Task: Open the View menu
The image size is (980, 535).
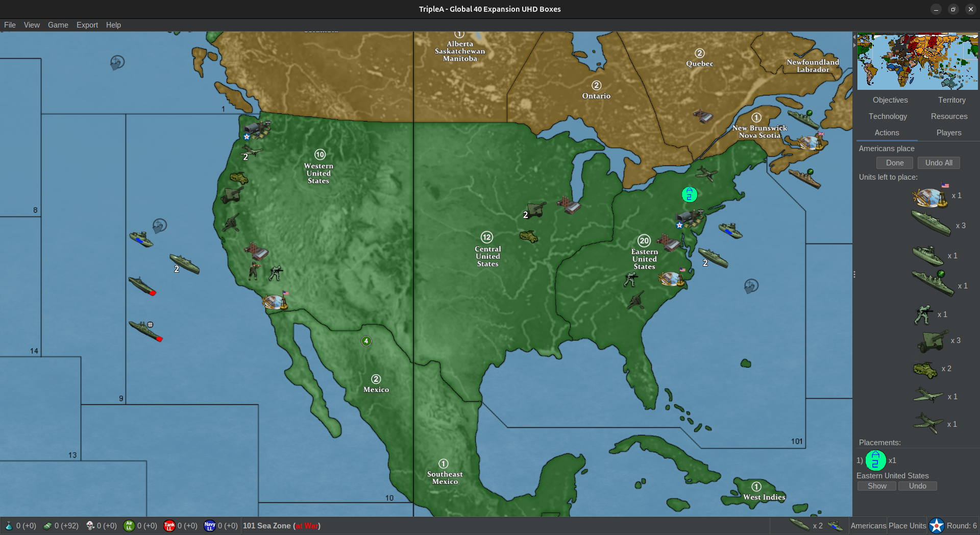Action: [32, 25]
